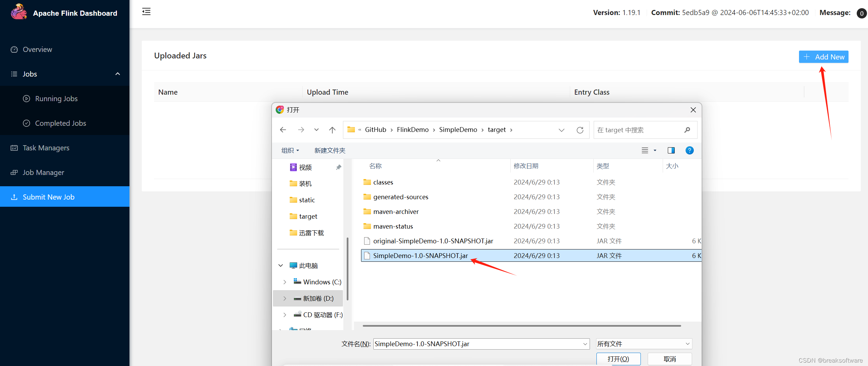The width and height of the screenshot is (868, 366).
Task: Click the search magnifier in the dialog
Action: [688, 130]
